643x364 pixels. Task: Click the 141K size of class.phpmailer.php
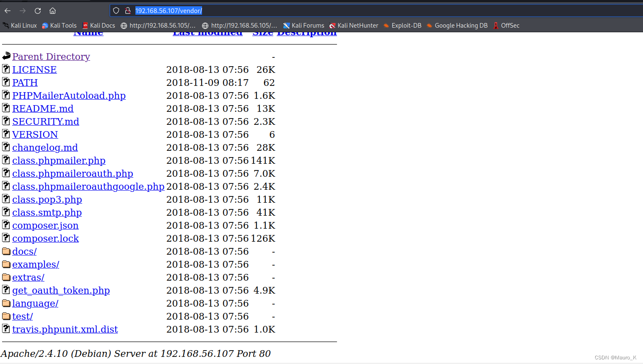pyautogui.click(x=263, y=160)
